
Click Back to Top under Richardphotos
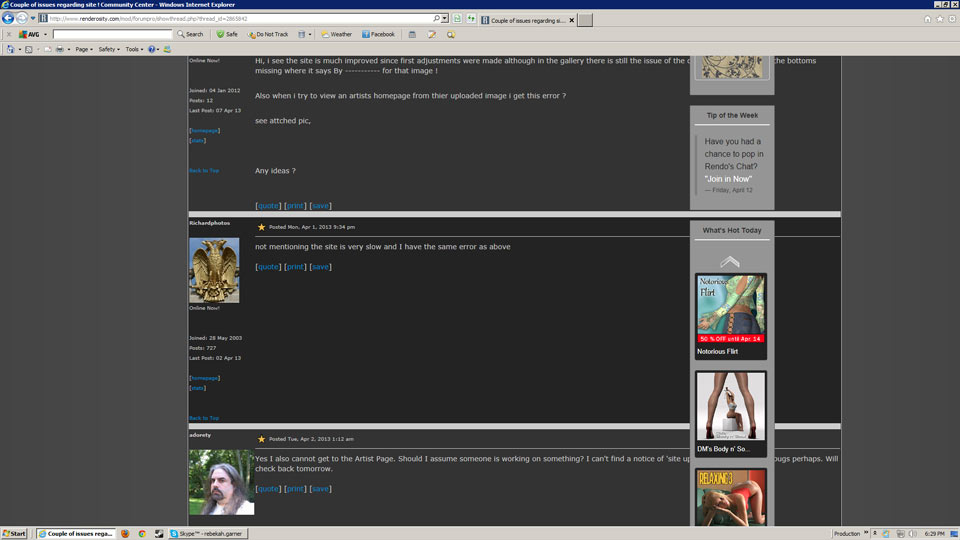204,418
